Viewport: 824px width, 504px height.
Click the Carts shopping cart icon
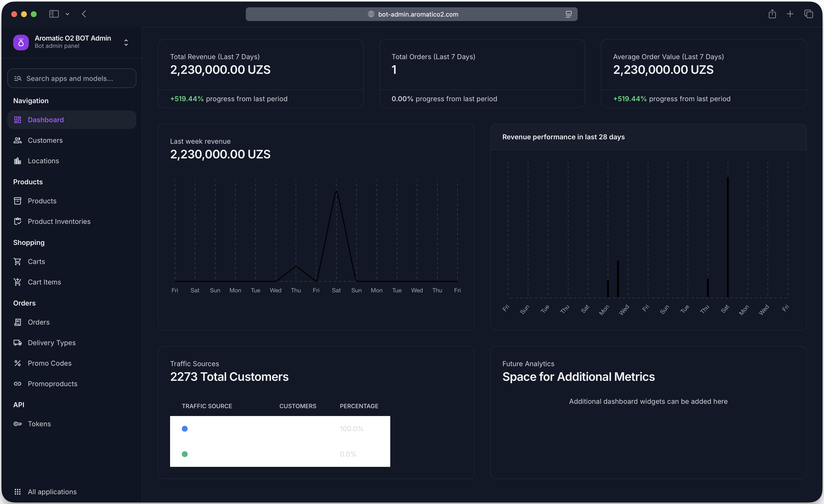tap(17, 262)
